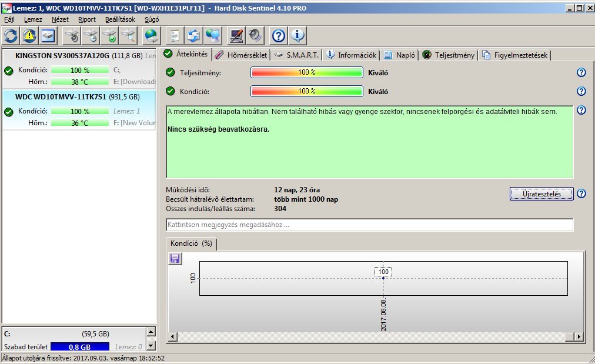595x364 pixels.
Task: Click the disk with magnifier surface test icon
Action: pyautogui.click(x=129, y=36)
